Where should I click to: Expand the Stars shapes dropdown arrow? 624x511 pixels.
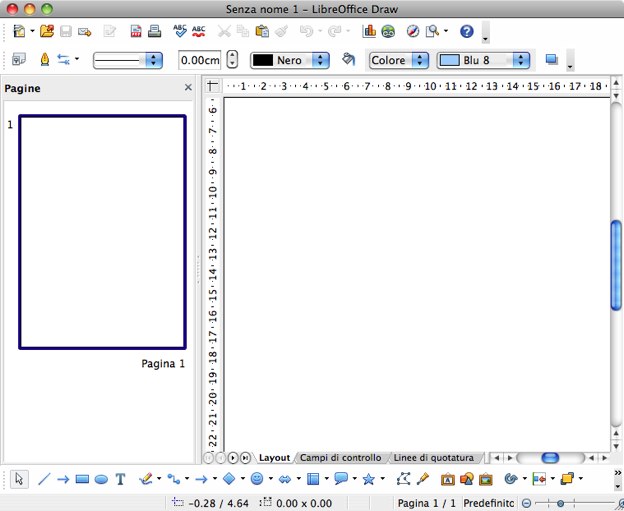click(382, 478)
